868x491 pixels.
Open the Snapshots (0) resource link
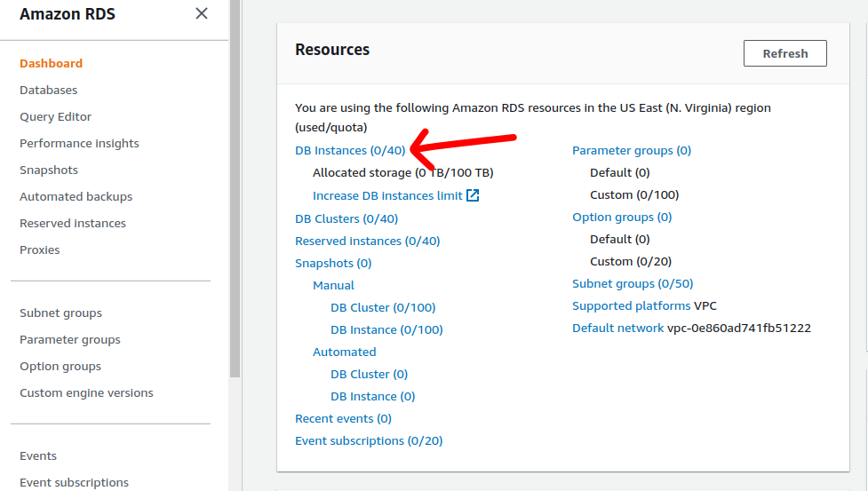(333, 263)
